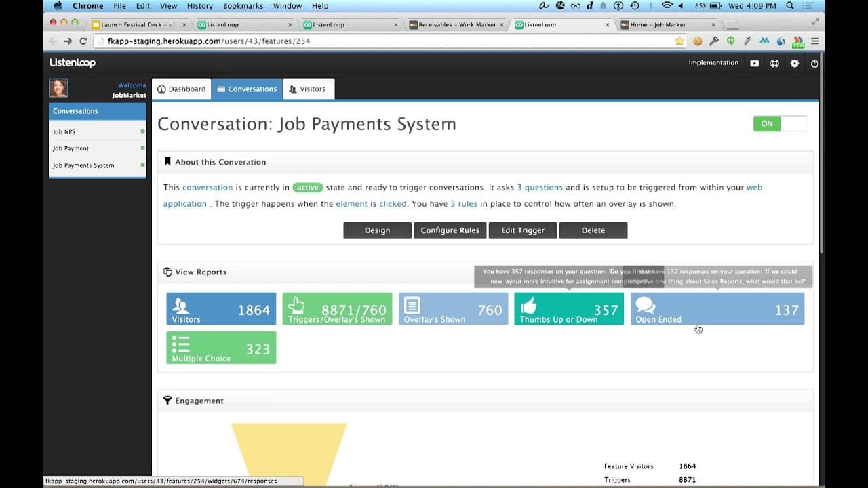868x488 pixels.
Task: Click the Configure Rules button
Action: click(x=450, y=230)
